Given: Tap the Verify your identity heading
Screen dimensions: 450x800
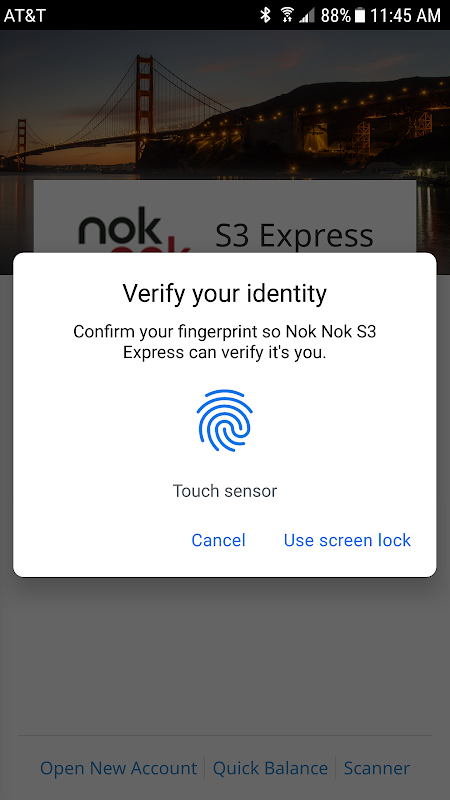Looking at the screenshot, I should (x=224, y=294).
